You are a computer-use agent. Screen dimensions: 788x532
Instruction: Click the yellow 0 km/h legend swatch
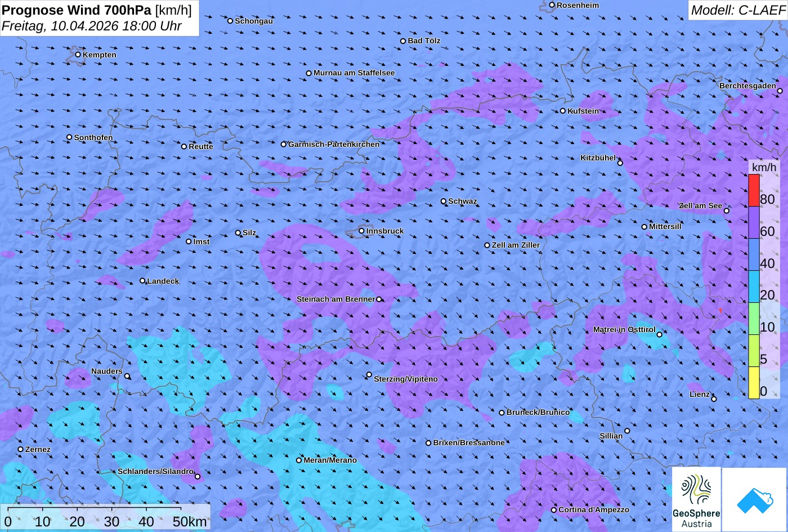[x=754, y=383]
